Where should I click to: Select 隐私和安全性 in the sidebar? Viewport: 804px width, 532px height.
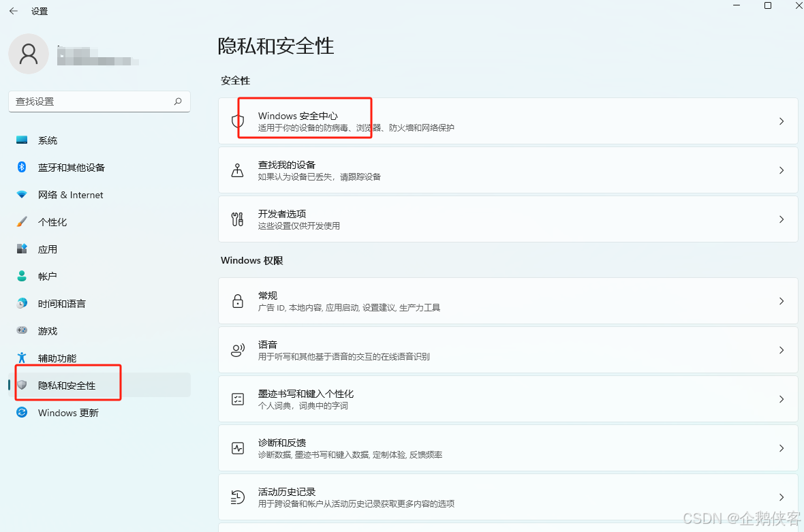(x=99, y=385)
